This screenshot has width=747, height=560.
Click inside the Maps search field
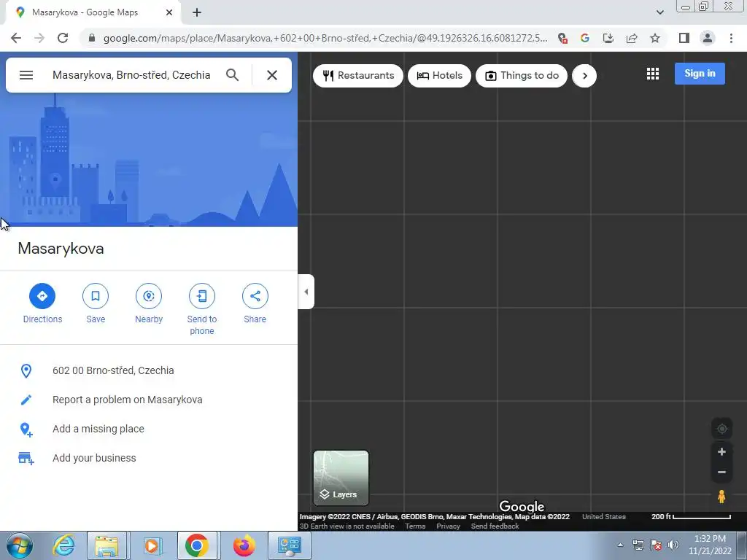coord(131,75)
